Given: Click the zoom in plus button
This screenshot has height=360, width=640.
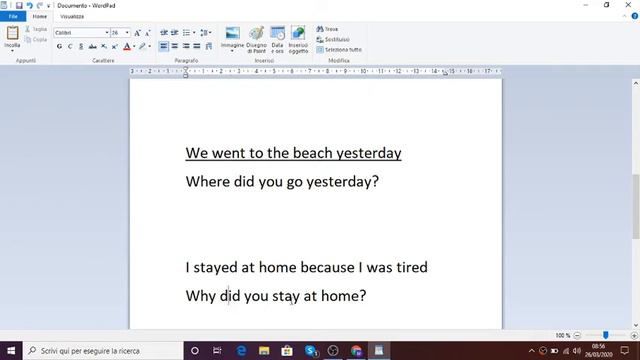Looking at the screenshot, I should (x=634, y=336).
